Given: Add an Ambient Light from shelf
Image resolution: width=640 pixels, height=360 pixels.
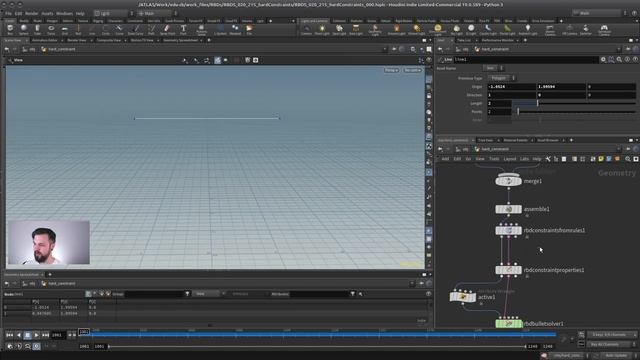Looking at the screenshot, I should [x=528, y=29].
